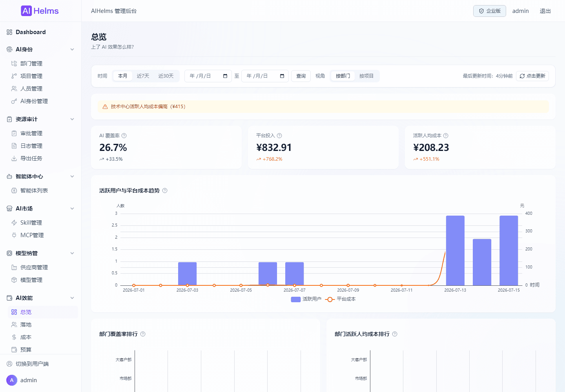The image size is (565, 392).
Task: Open start date calendar picker
Action: coord(225,76)
